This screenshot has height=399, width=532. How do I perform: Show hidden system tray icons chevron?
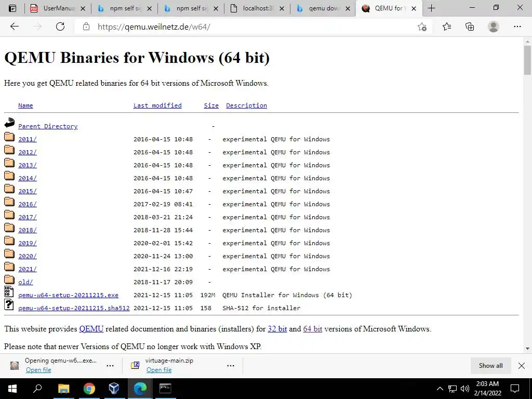coord(440,389)
